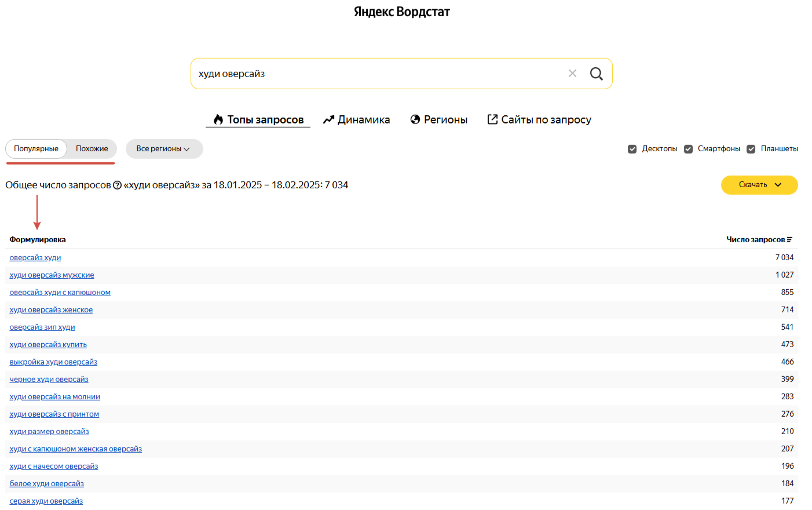Click the sort icon beside Число запросов
The height and width of the screenshot is (510, 812).
coord(789,239)
